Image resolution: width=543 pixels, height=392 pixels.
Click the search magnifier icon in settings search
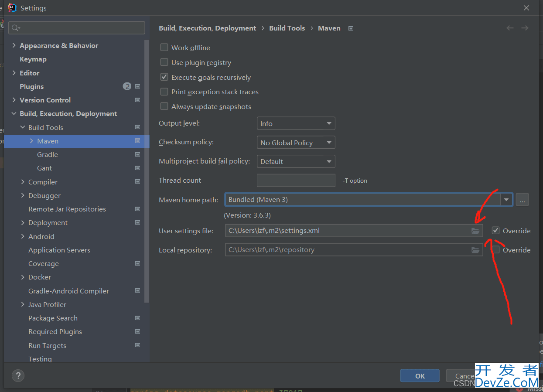pyautogui.click(x=16, y=28)
